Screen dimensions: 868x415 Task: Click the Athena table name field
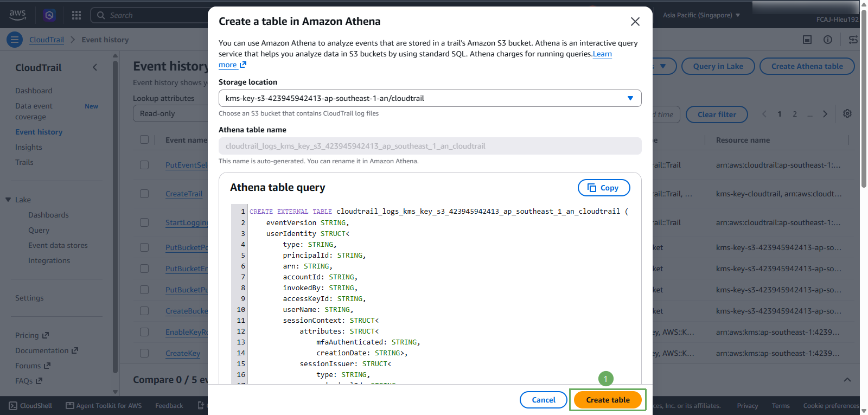(x=430, y=146)
